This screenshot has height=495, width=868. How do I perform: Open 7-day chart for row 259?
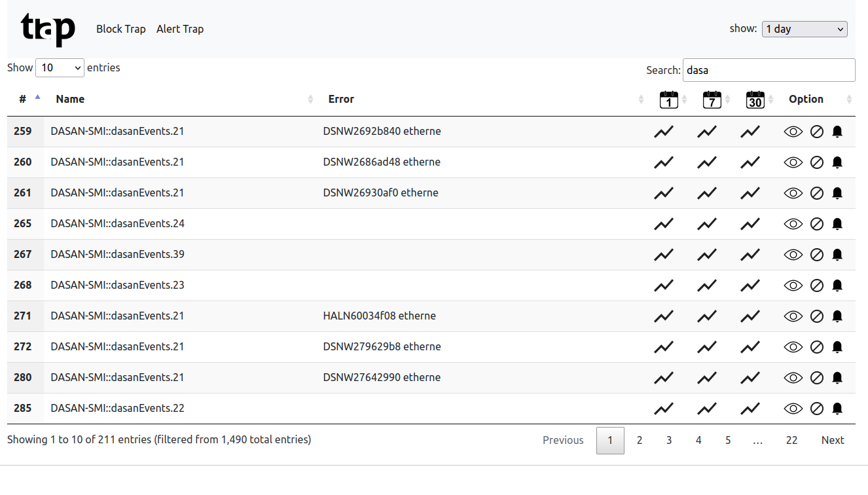707,132
